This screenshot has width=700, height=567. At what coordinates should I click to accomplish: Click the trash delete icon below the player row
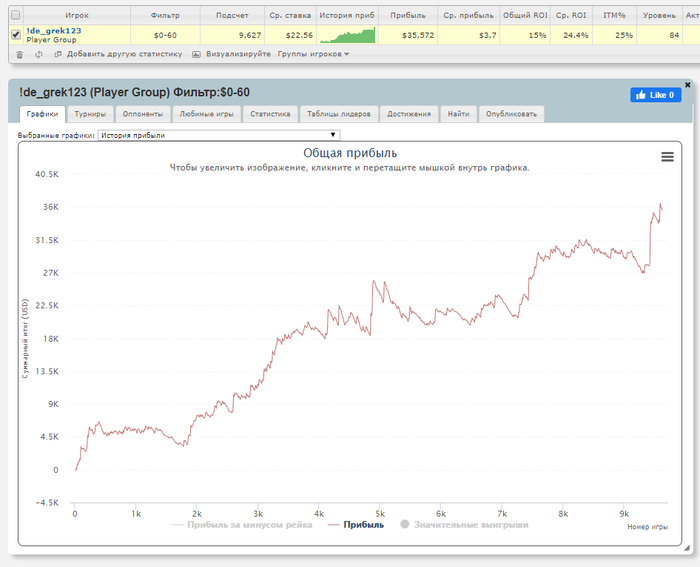click(19, 54)
